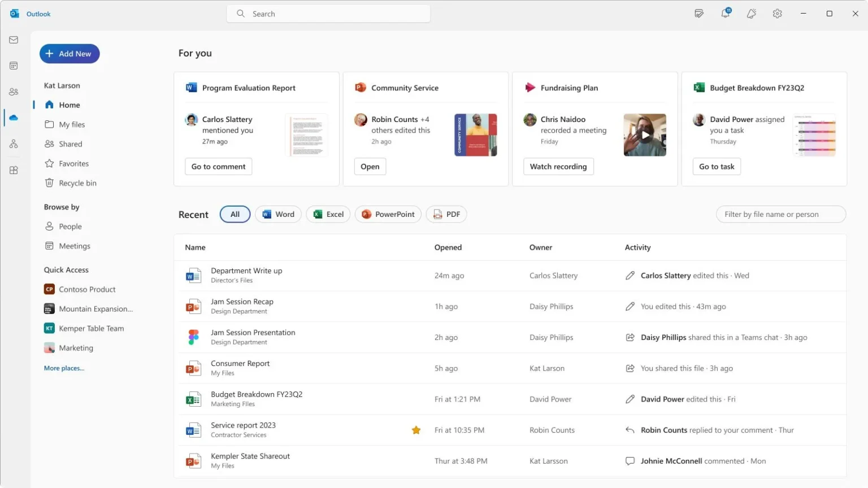Click the Add New button

click(x=69, y=54)
